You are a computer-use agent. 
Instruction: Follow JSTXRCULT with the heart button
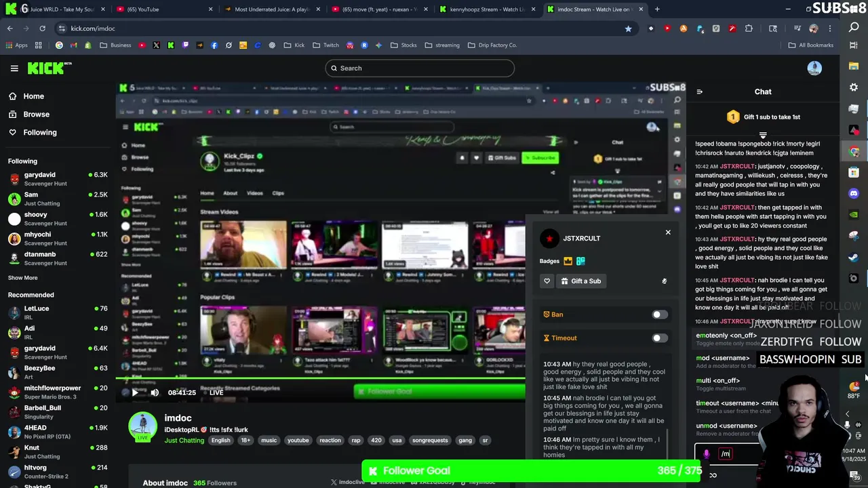(547, 281)
